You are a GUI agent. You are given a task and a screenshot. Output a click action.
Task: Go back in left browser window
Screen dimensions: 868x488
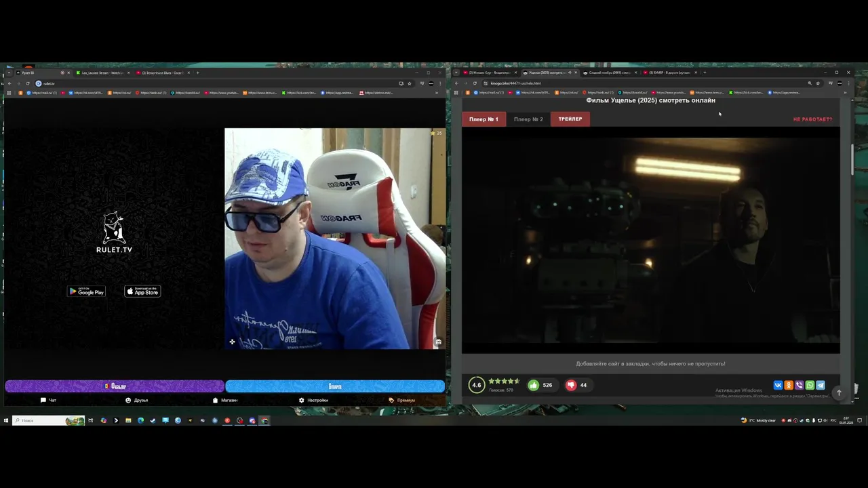coord(9,83)
